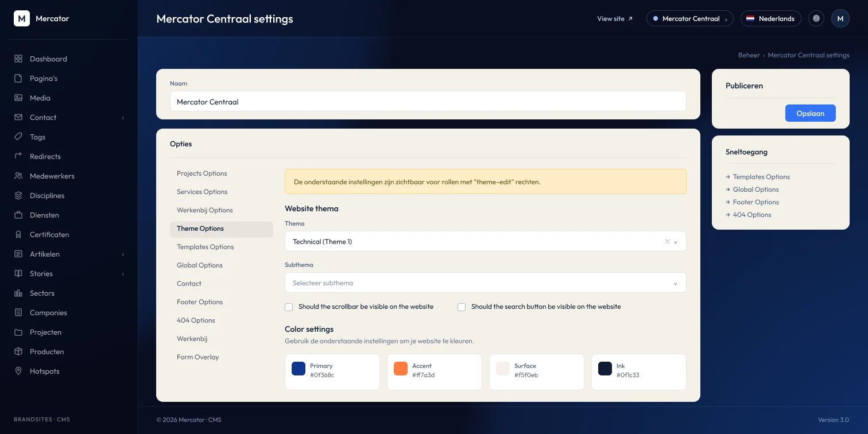Click the Companies building icon
The width and height of the screenshot is (868, 434).
(x=18, y=312)
